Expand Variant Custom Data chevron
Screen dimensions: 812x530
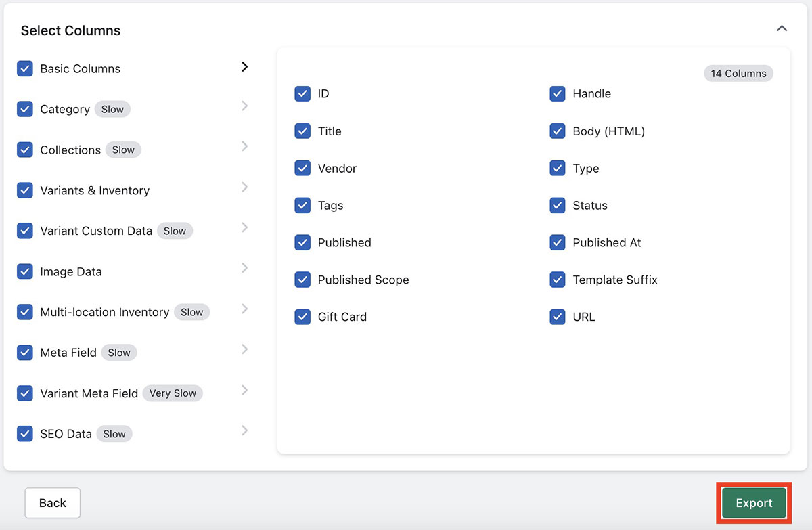245,227
